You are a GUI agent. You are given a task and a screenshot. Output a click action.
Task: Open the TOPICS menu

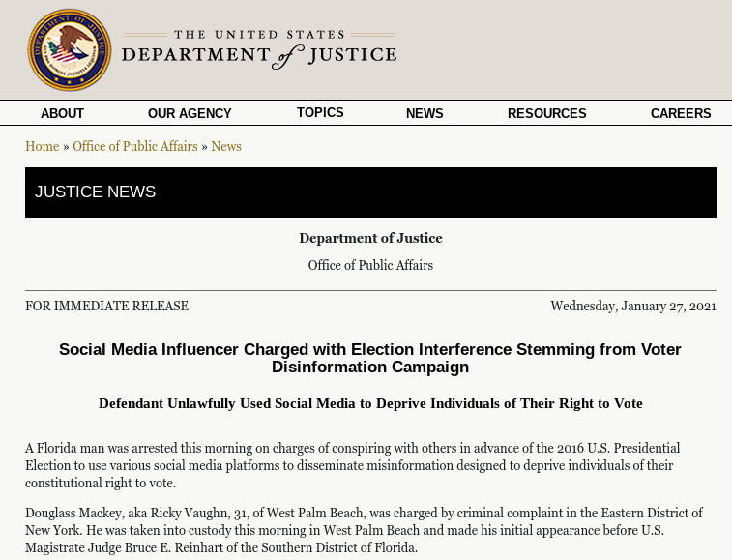320,113
